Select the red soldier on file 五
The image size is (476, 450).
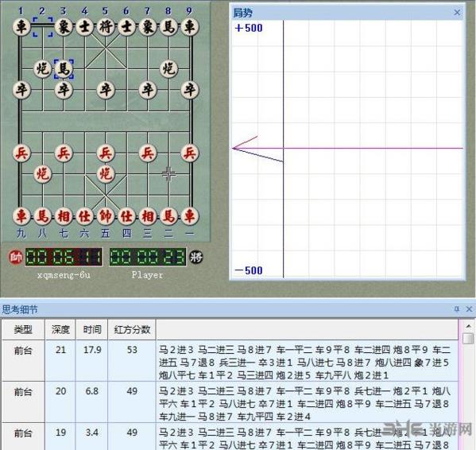coord(106,153)
